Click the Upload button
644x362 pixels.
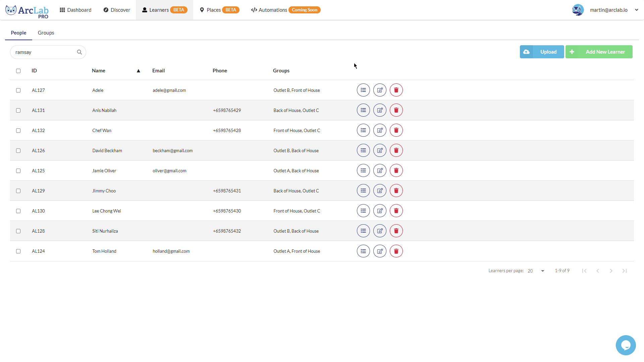(542, 52)
